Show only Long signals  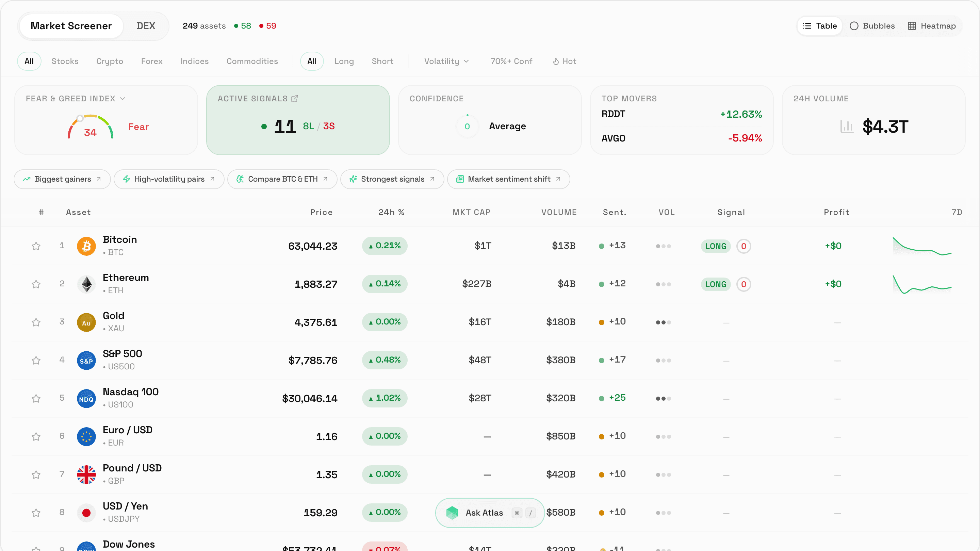coord(344,61)
